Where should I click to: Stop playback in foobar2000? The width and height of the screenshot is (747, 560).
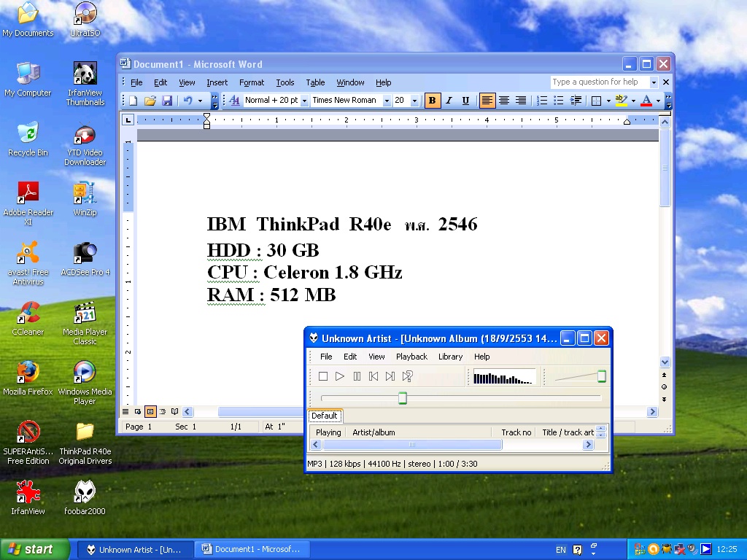(323, 376)
